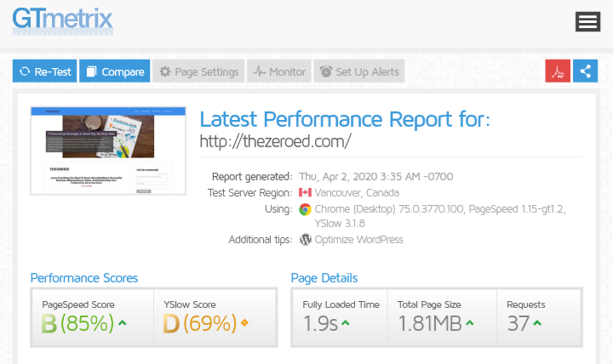This screenshot has width=613, height=364.
Task: Click the Chrome browser icon
Action: pos(305,209)
